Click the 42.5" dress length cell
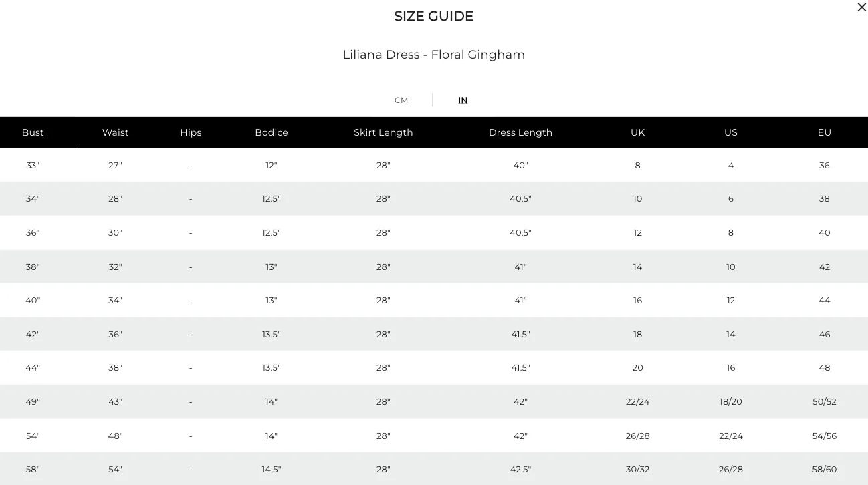The width and height of the screenshot is (868, 485). [520, 470]
